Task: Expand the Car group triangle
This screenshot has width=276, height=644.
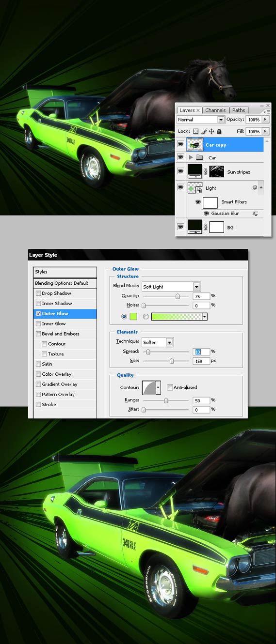Action: (x=191, y=157)
